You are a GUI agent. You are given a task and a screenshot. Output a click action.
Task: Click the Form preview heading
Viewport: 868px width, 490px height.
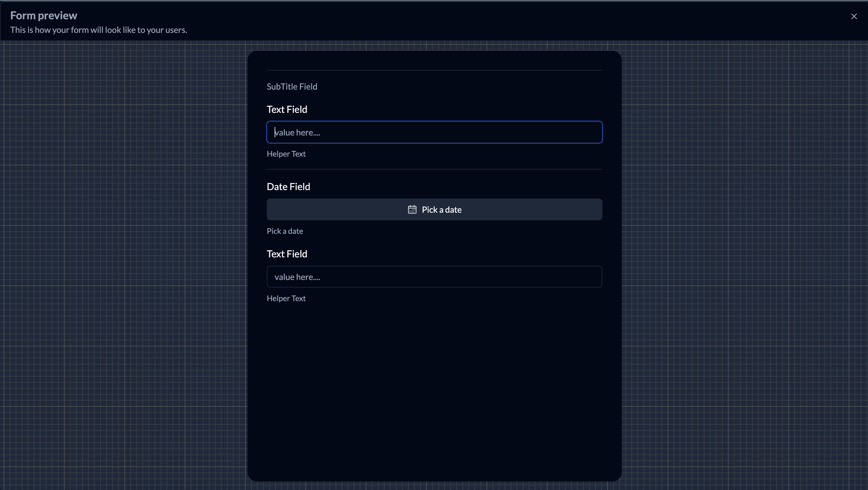[43, 15]
